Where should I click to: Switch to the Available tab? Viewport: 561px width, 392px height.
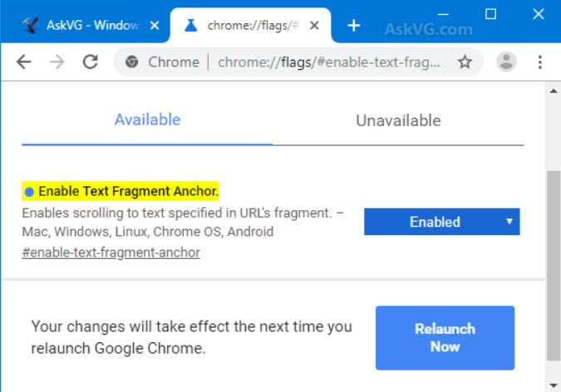click(x=147, y=120)
